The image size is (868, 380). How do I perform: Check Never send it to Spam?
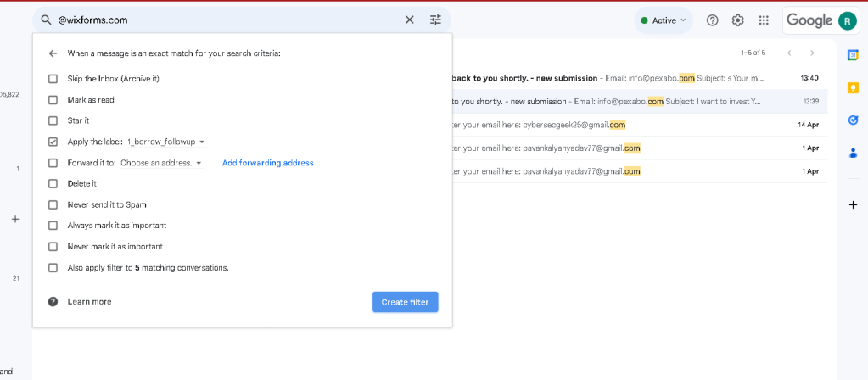pyautogui.click(x=53, y=204)
